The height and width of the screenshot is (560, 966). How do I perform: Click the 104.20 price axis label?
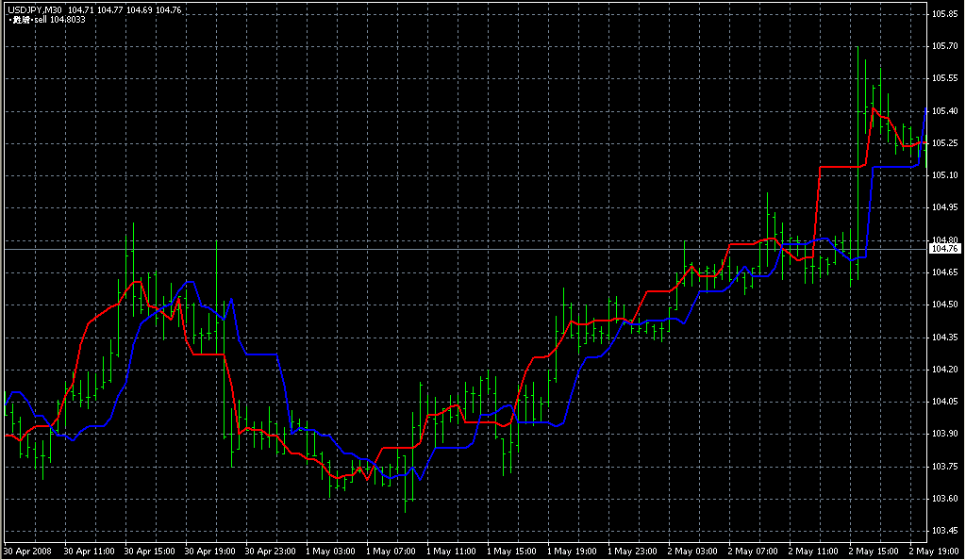[x=944, y=370]
